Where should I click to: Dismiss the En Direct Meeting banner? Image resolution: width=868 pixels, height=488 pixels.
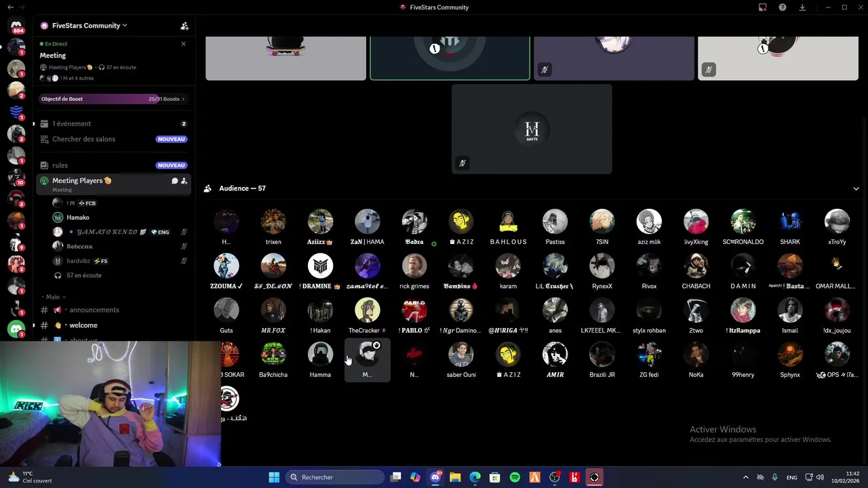183,43
